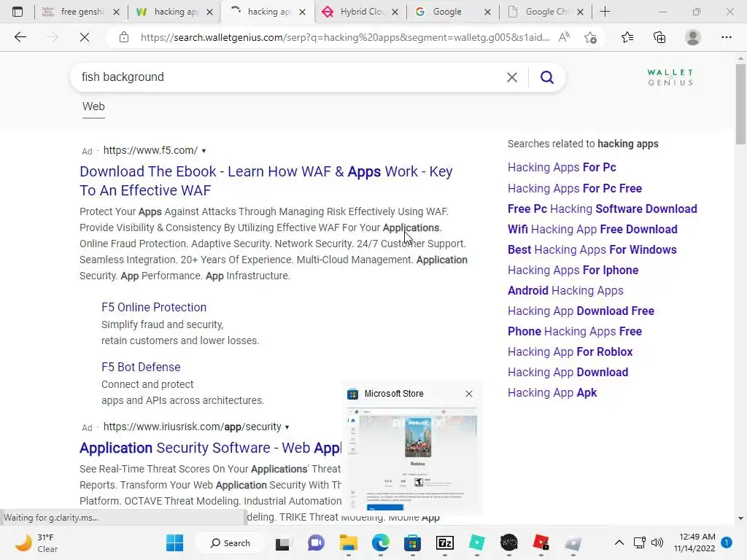The image size is (747, 560).
Task: Open the Favorites list
Action: 627,37
